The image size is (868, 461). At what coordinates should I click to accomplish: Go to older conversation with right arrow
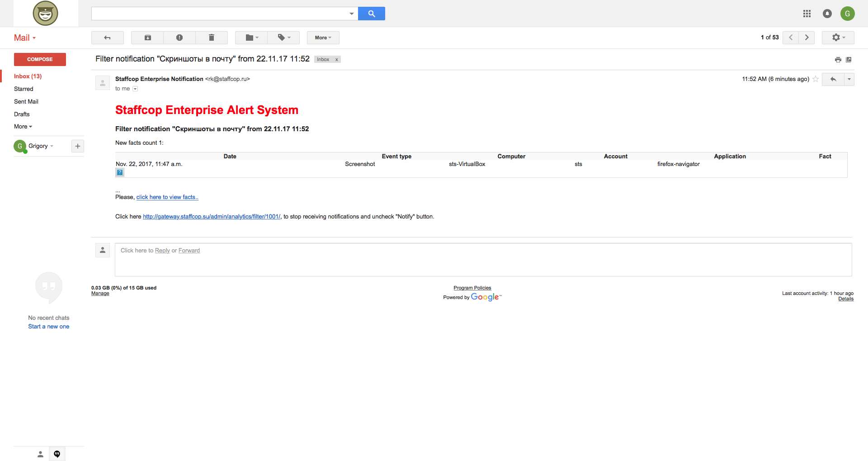pyautogui.click(x=807, y=38)
